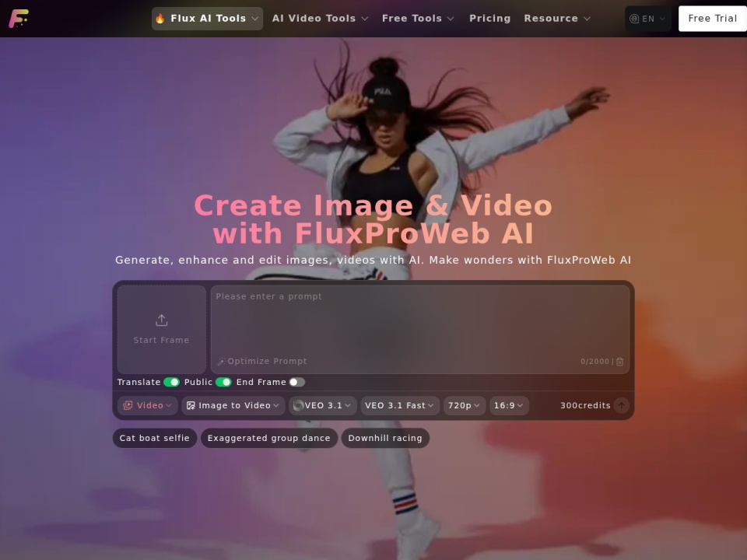Select the Cat boat selfie prompt suggestion
747x560 pixels.
click(x=154, y=438)
